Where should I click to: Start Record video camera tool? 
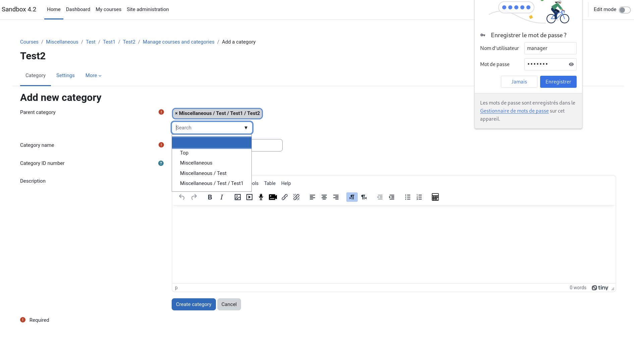273,197
